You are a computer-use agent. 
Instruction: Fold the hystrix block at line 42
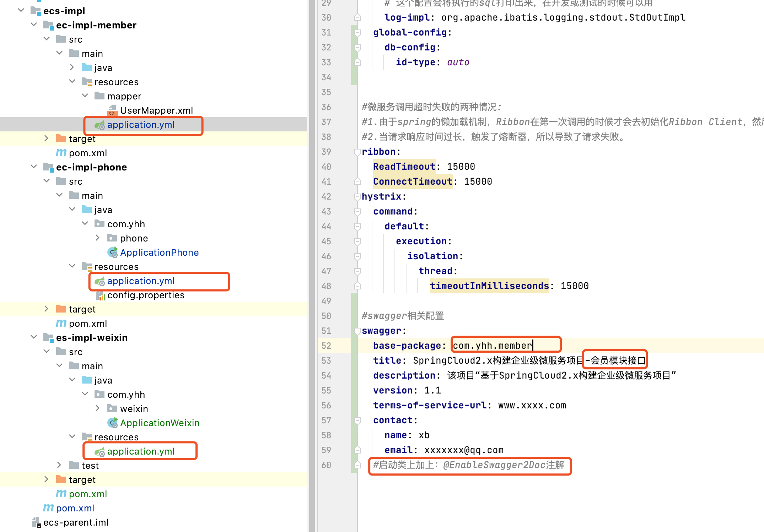[357, 197]
